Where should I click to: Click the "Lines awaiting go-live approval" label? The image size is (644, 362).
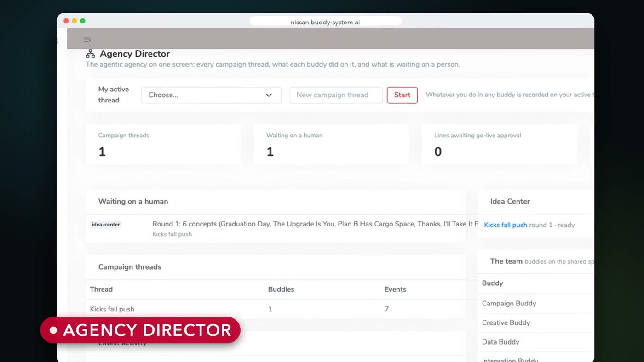[x=477, y=136]
